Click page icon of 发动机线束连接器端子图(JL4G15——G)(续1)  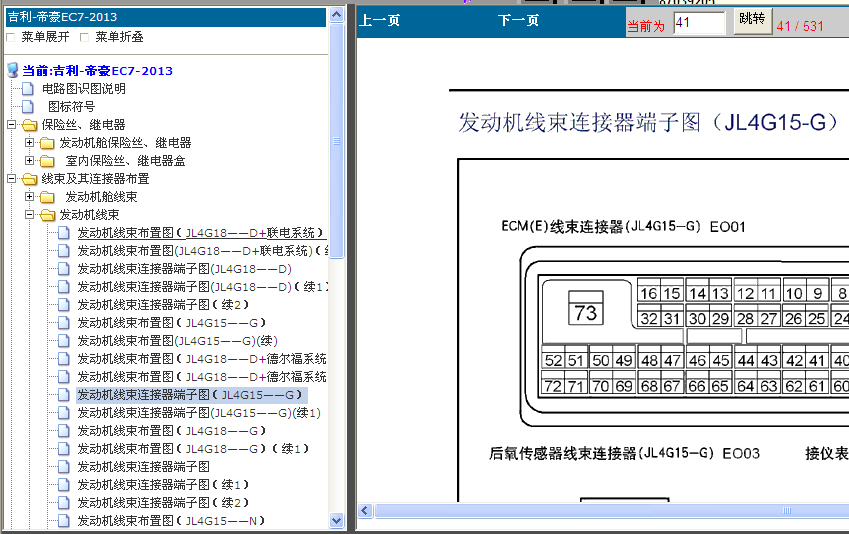tap(64, 413)
